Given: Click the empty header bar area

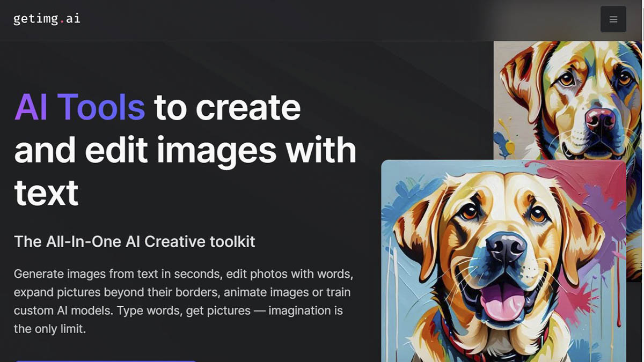Looking at the screenshot, I should point(322,20).
